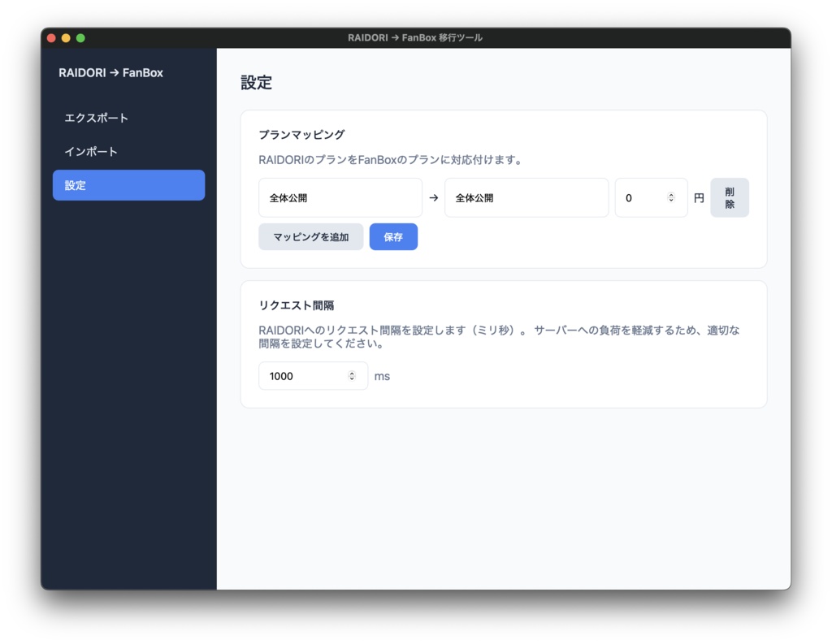Viewport: 832px width, 644px height.
Task: Click the FanBox plan field showing 全体公開
Action: click(526, 197)
